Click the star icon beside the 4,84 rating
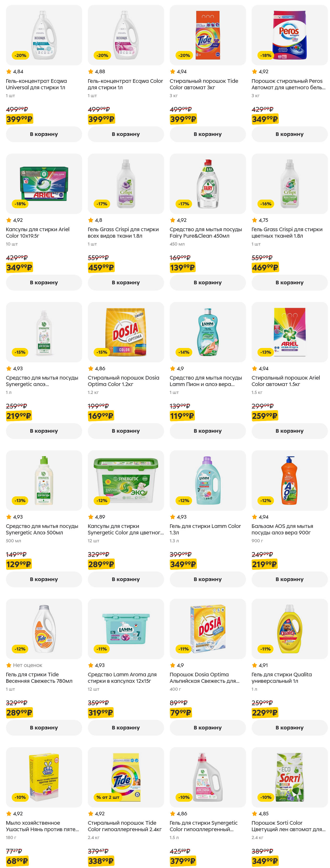The image size is (330, 868). point(9,71)
